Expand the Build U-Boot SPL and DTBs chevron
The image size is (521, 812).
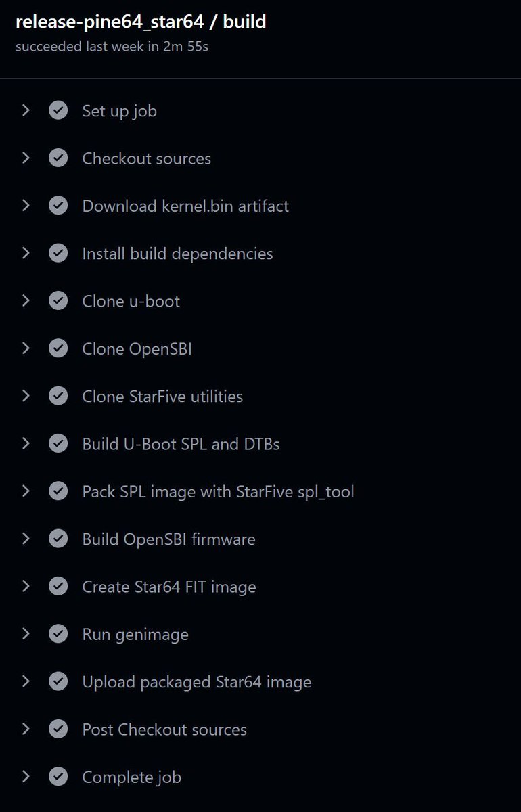(x=26, y=444)
